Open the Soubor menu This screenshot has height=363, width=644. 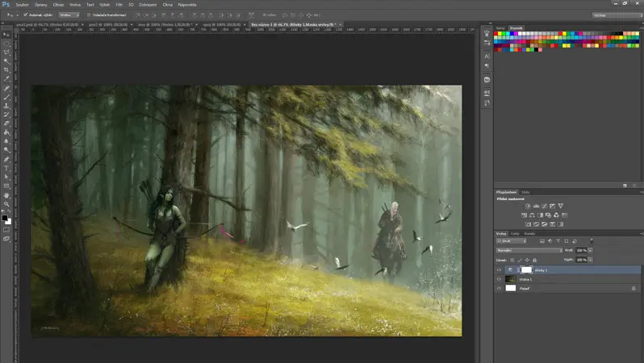tap(22, 5)
